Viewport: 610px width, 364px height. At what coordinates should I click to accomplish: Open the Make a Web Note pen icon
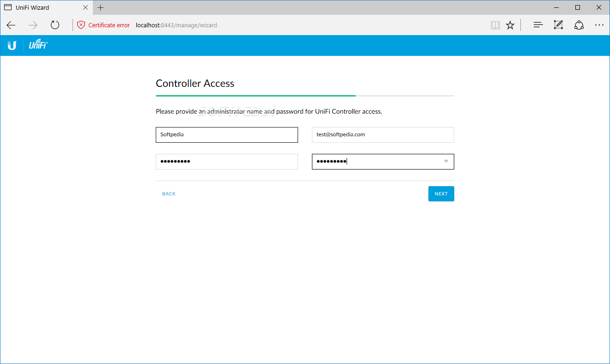[558, 25]
